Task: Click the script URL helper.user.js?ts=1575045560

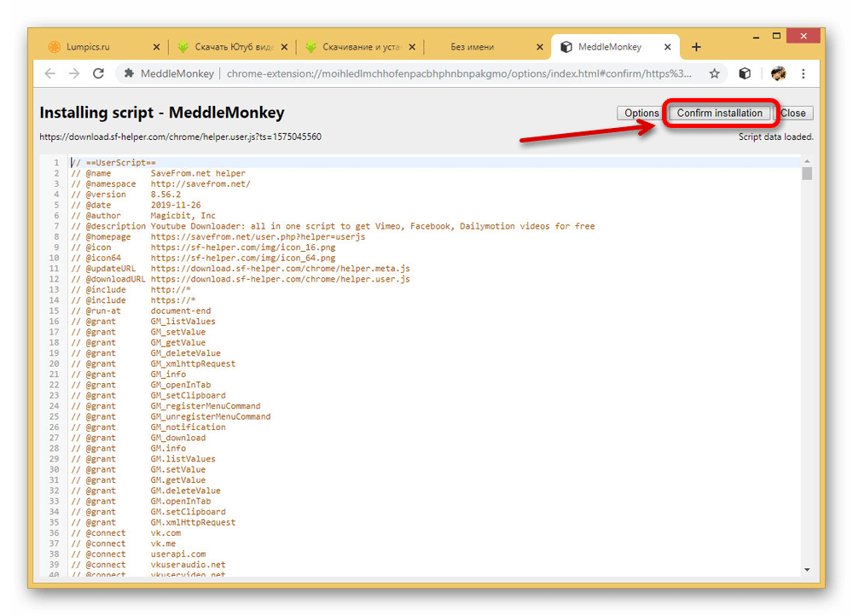Action: [180, 137]
